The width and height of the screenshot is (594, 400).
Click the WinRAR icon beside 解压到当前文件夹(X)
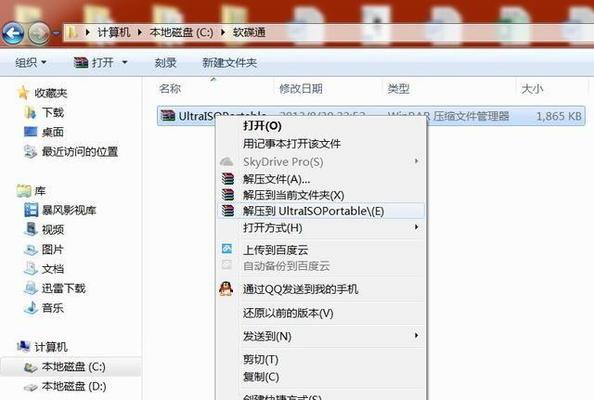coord(228,195)
